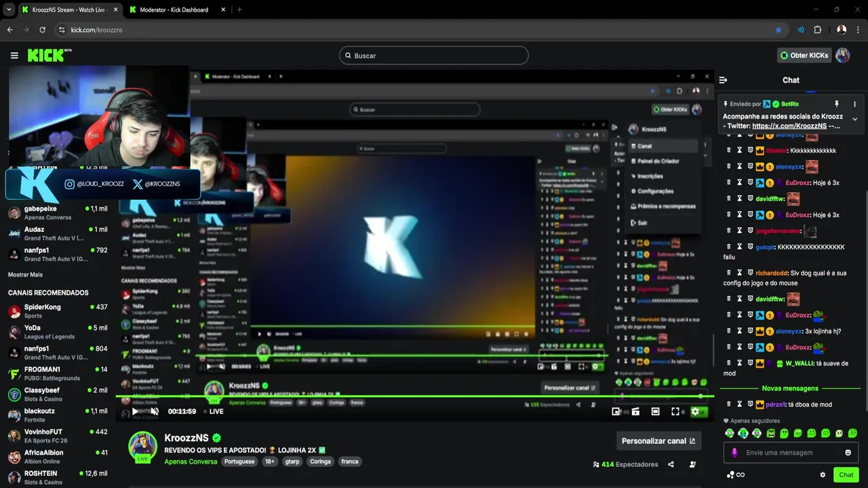Click the Obter KICKs button
The image size is (868, 488).
(804, 56)
